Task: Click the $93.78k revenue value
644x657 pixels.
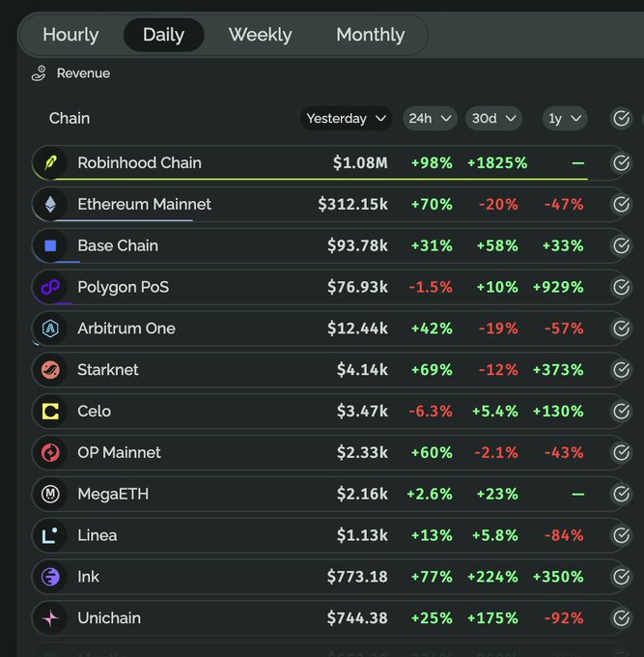Action: 357,245
